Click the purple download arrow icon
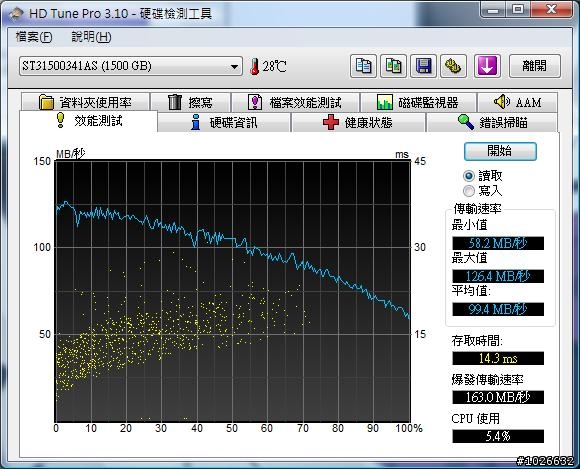This screenshot has height=469, width=580. (487, 66)
